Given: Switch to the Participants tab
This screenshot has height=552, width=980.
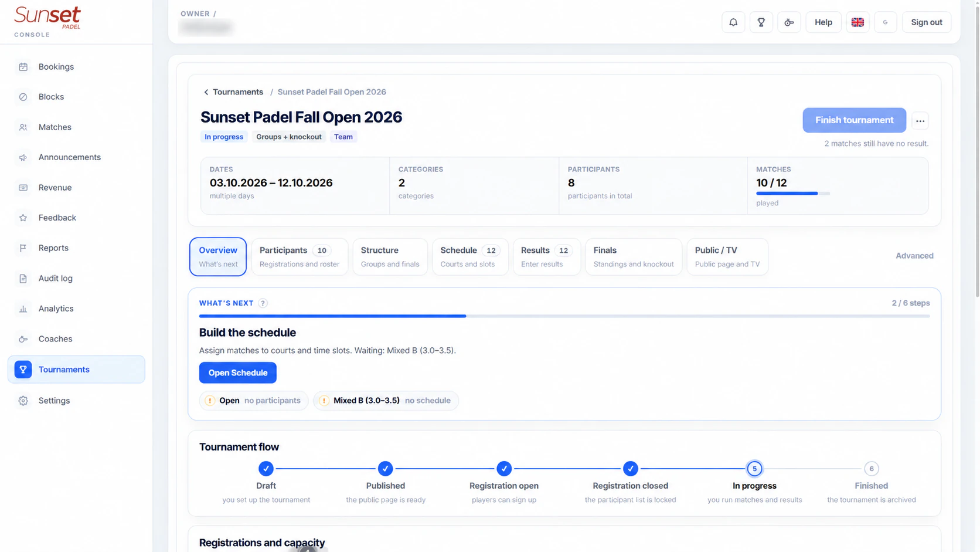Looking at the screenshot, I should click(300, 256).
